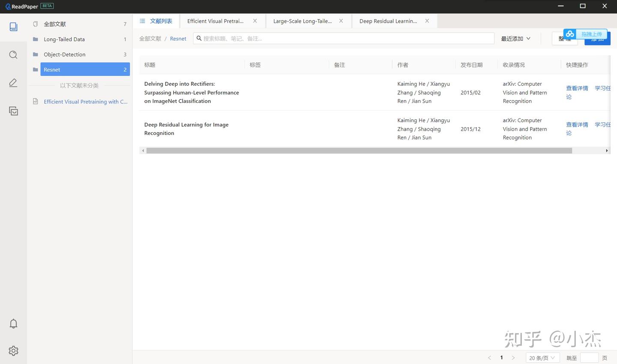
Task: Switch to Deep Residual Learnin... tab
Action: [x=388, y=21]
